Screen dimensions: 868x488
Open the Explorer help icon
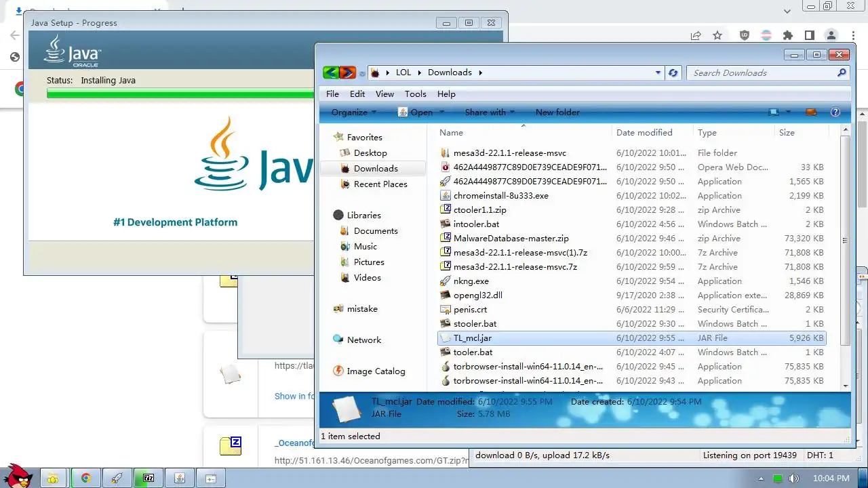click(835, 112)
